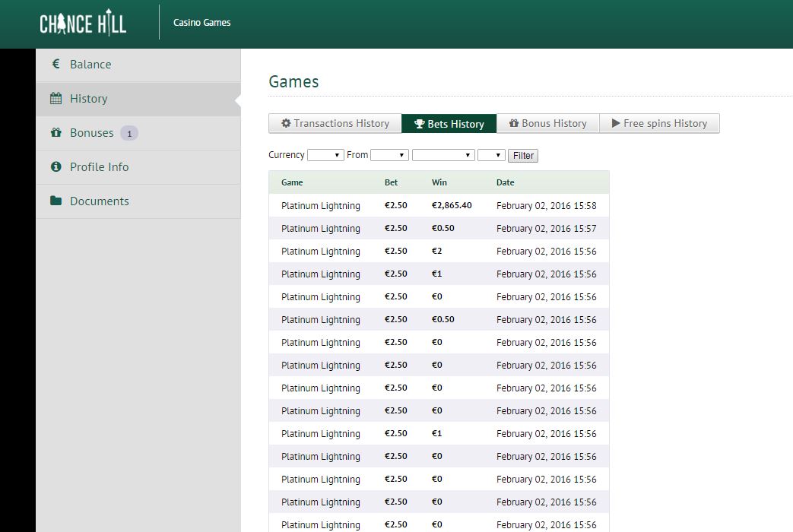793x532 pixels.
Task: Open Bonuses in the sidebar
Action: (138, 133)
